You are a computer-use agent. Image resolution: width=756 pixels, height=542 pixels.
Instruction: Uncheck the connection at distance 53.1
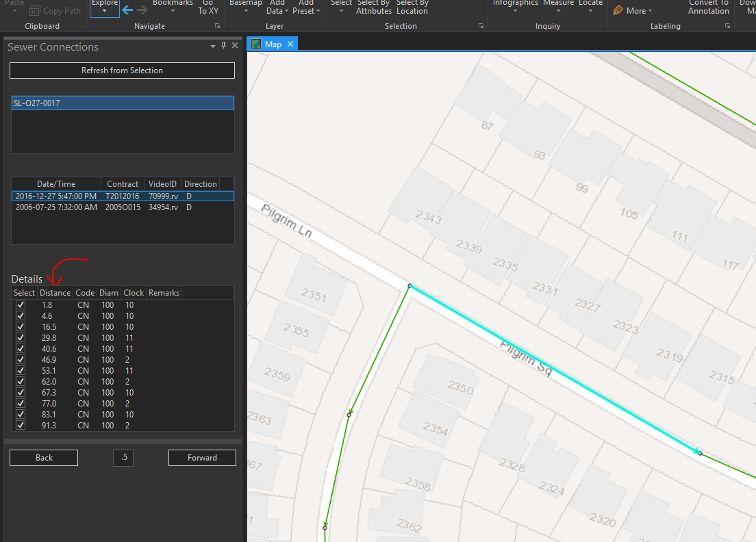(x=21, y=370)
